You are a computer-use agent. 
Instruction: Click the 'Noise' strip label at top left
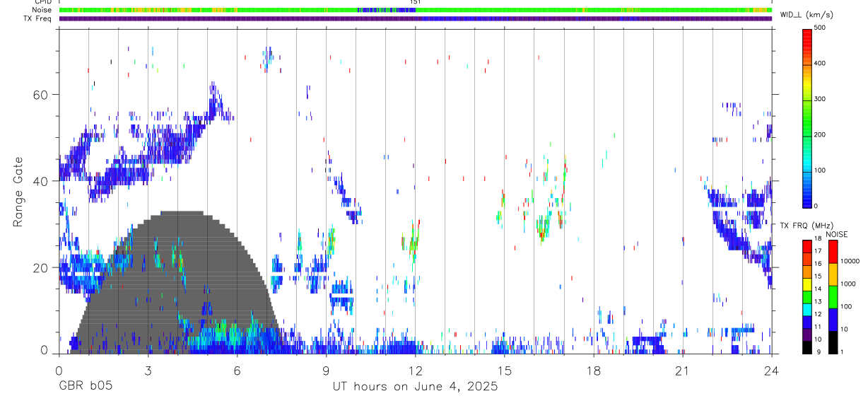click(43, 10)
